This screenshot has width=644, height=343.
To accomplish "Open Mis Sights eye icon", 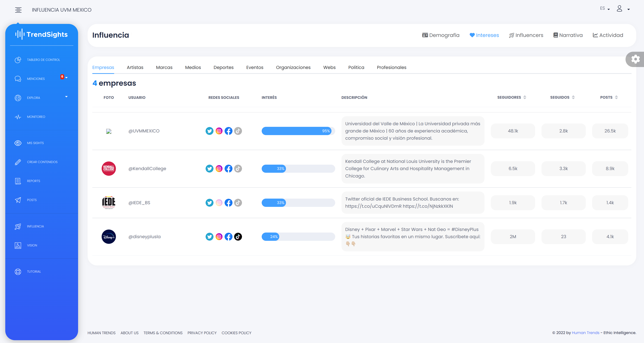I will pos(18,143).
